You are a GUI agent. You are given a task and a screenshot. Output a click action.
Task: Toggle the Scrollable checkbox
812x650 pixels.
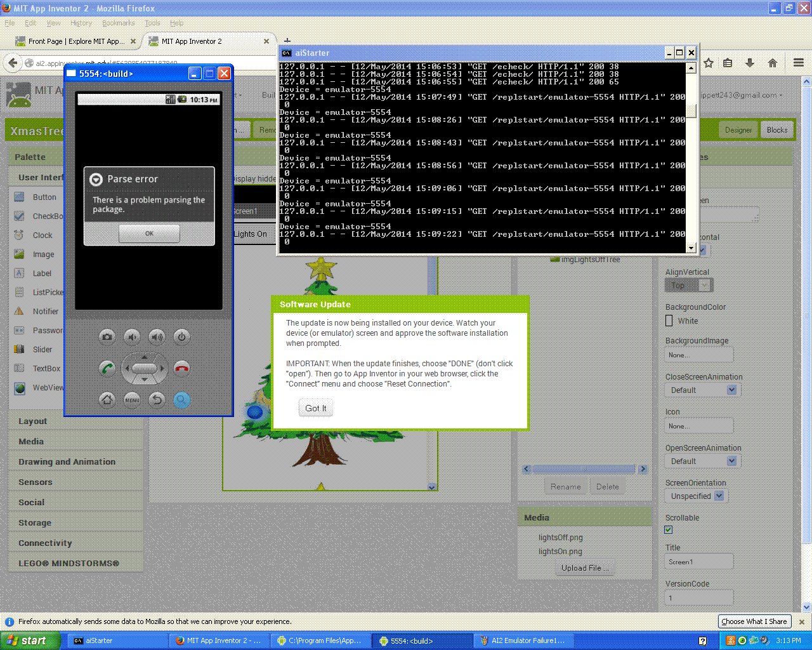coord(669,530)
